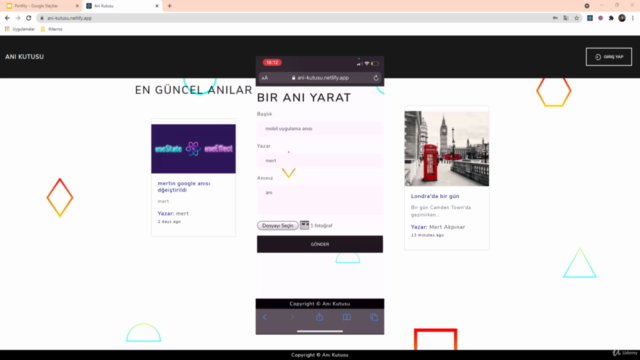Screen dimensions: 640x360
Task: Open the Chrome profile avatar
Action: click(x=622, y=18)
